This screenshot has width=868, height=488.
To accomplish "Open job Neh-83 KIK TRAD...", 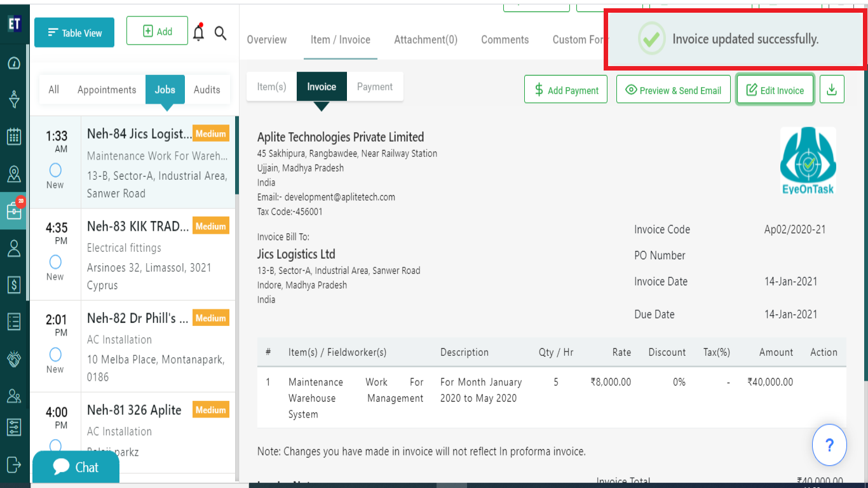I will pyautogui.click(x=132, y=255).
